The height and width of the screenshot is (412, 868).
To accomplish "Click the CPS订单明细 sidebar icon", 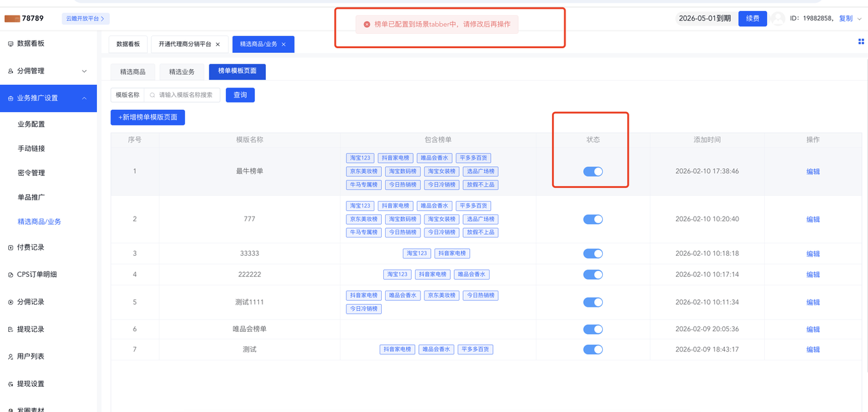I will [x=10, y=275].
